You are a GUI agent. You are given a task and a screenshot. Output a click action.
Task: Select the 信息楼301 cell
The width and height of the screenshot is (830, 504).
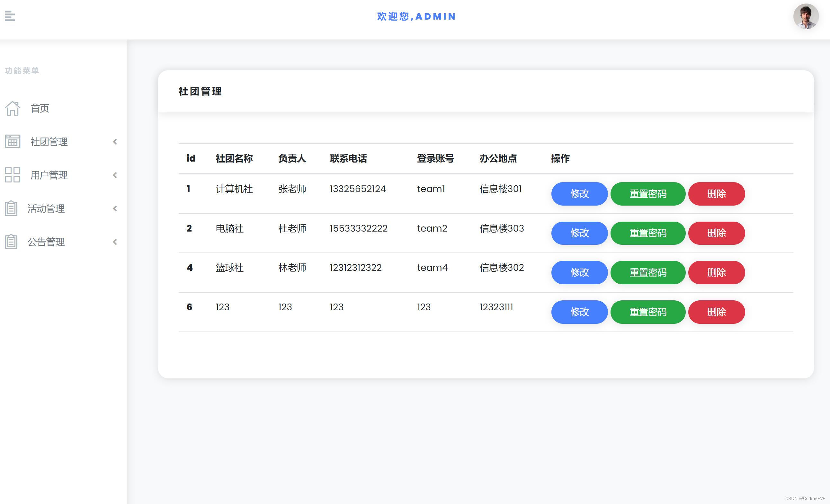tap(501, 189)
